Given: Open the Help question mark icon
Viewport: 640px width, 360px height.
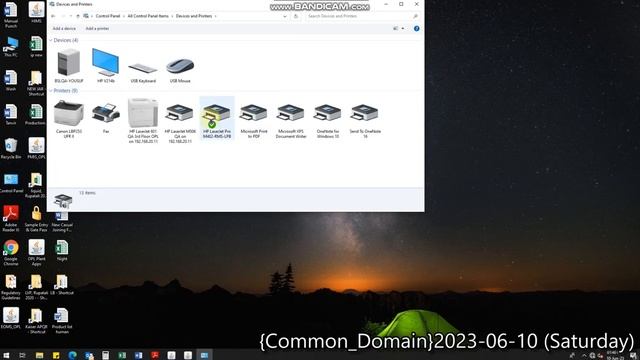Looking at the screenshot, I should [416, 29].
